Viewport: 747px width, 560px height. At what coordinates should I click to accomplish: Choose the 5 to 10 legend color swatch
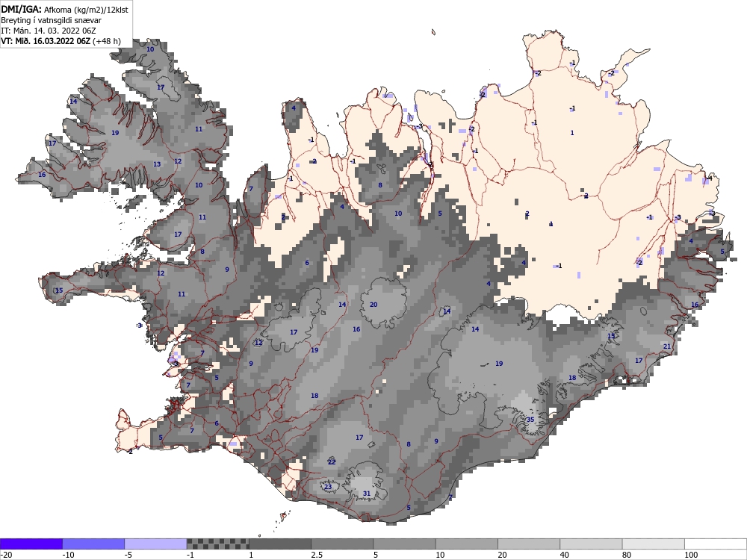pos(404,544)
